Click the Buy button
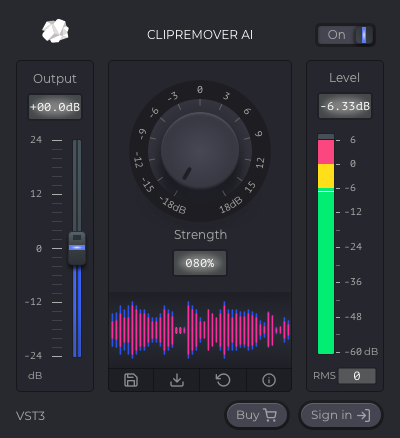Image resolution: width=400 pixels, height=438 pixels. tap(257, 415)
